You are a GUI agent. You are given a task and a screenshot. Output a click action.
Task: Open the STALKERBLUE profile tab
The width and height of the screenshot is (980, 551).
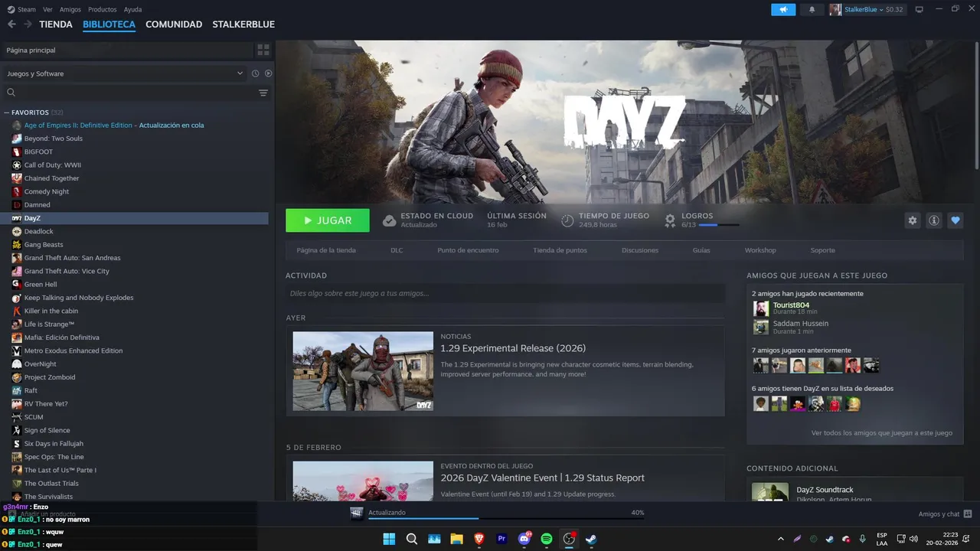point(243,24)
